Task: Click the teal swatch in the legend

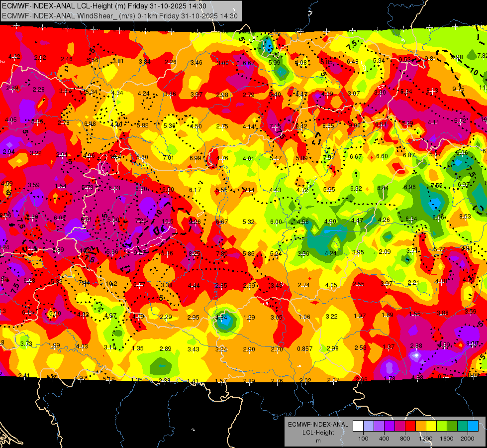Action: pos(463,426)
